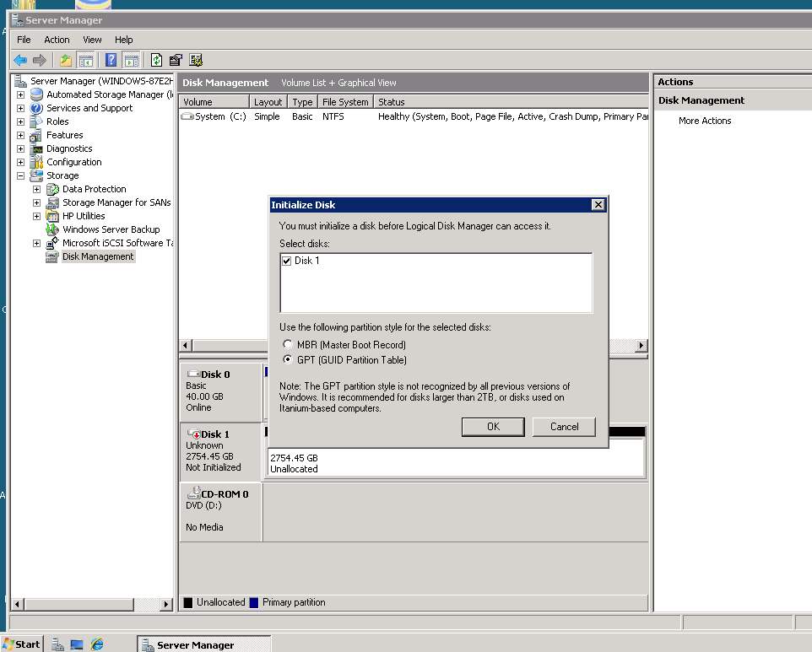The height and width of the screenshot is (652, 812).
Task: Select GPT (GUID Partition Table) option
Action: point(288,359)
